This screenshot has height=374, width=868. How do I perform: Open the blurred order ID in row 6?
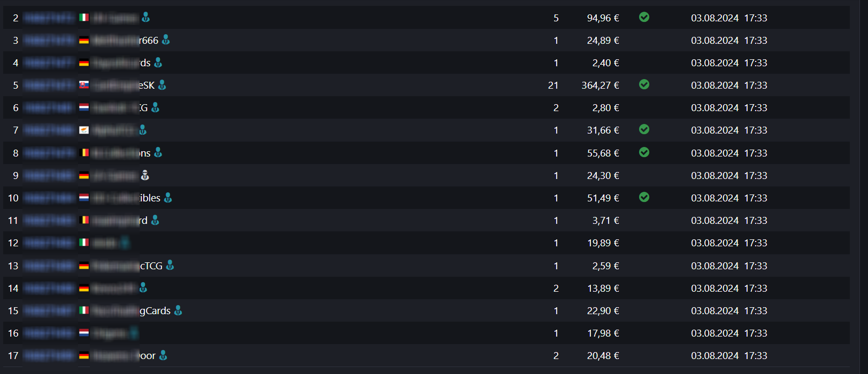tap(49, 107)
